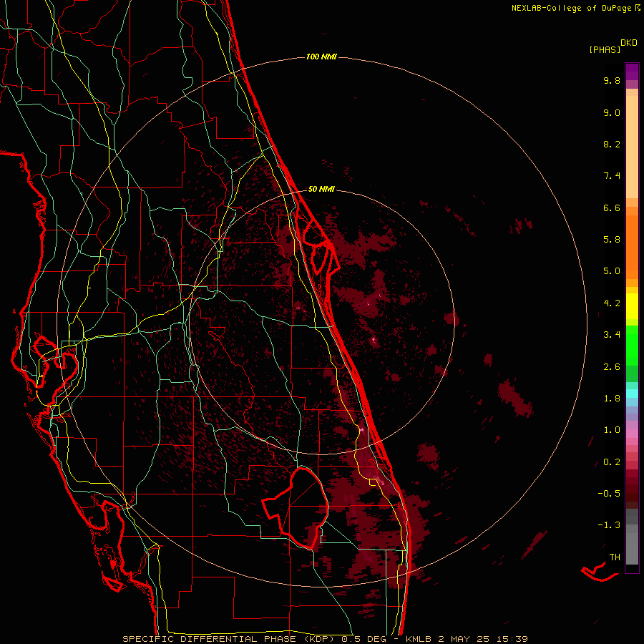Click the 3.4 scale value

(612, 335)
